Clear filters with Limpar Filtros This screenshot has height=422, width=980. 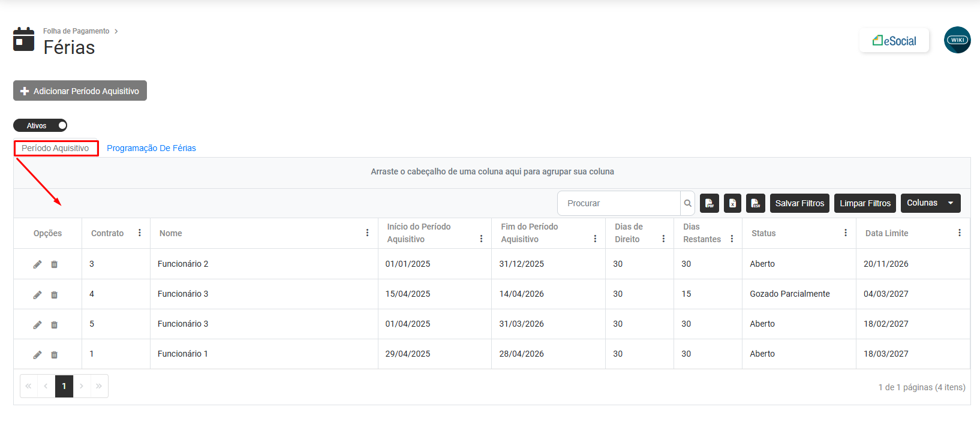click(865, 203)
